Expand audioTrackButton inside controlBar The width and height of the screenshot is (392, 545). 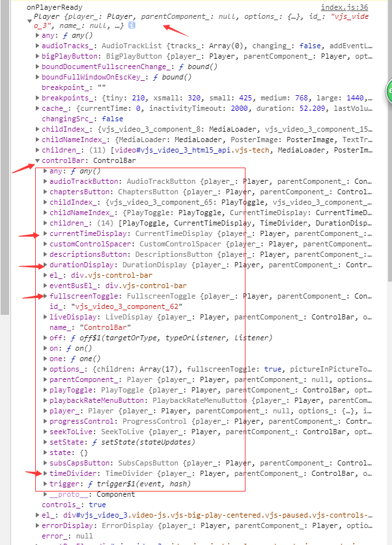(45, 181)
